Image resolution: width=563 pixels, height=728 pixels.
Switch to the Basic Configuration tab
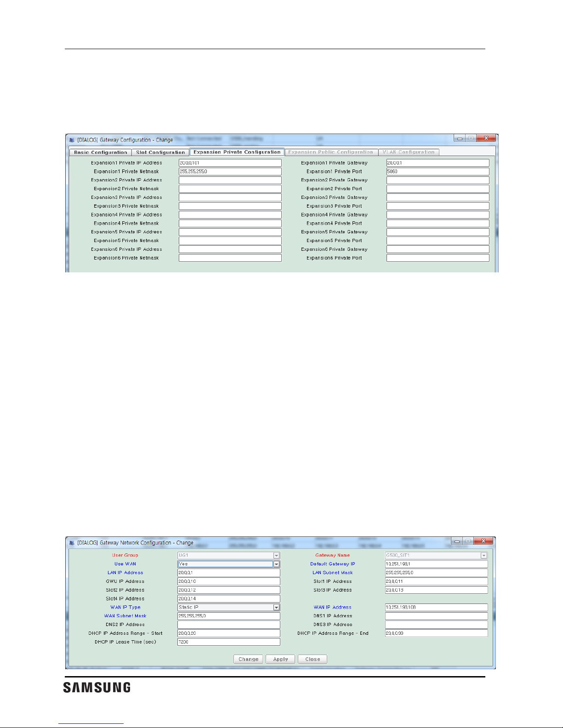(101, 152)
